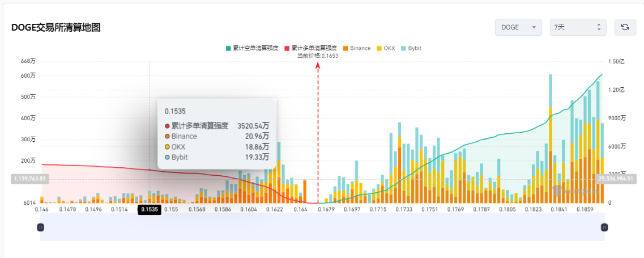Click the refresh icon button
Screen dimensions: 644x258
tap(625, 27)
